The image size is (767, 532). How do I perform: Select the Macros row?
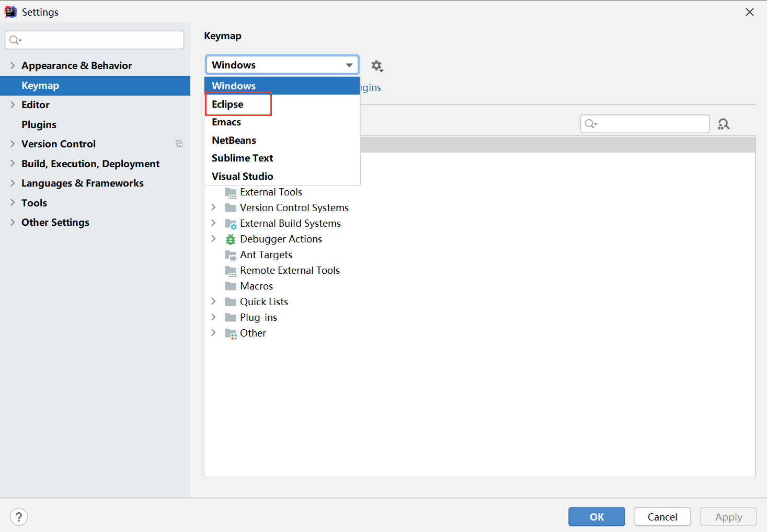pos(479,286)
